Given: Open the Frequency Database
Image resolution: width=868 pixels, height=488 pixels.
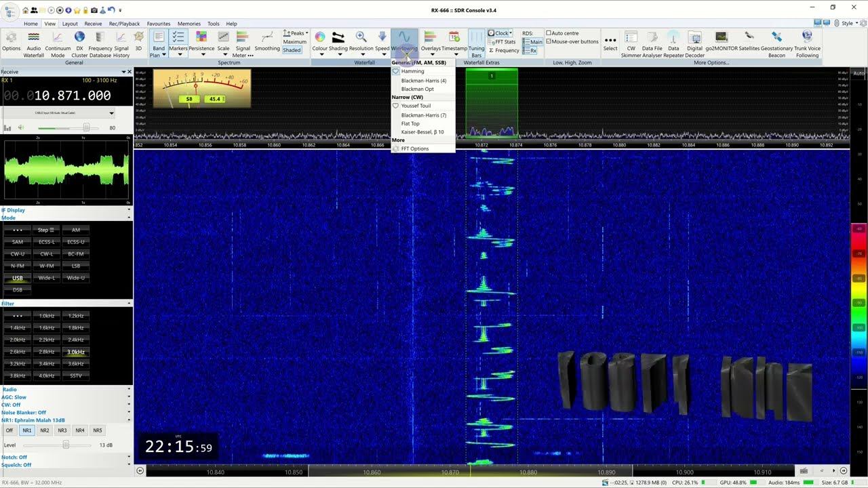Looking at the screenshot, I should point(100,42).
